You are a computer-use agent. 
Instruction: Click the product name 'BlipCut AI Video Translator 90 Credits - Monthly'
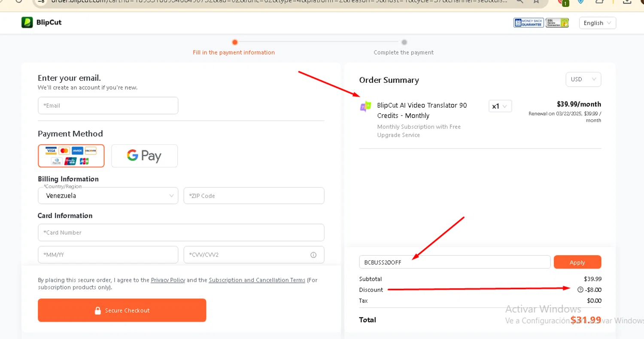tap(422, 110)
